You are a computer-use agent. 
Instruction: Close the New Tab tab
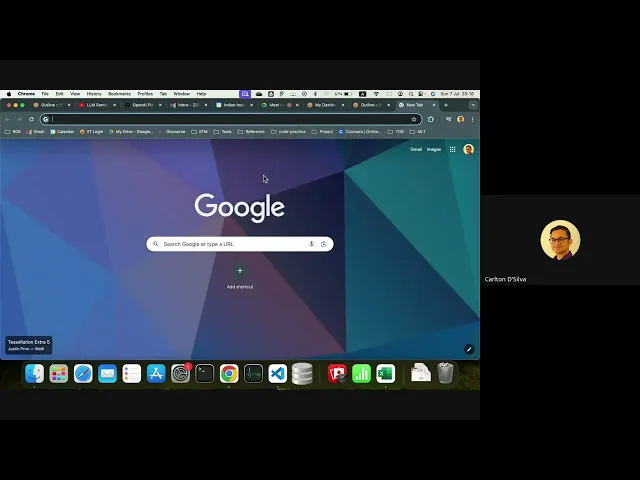coord(434,105)
